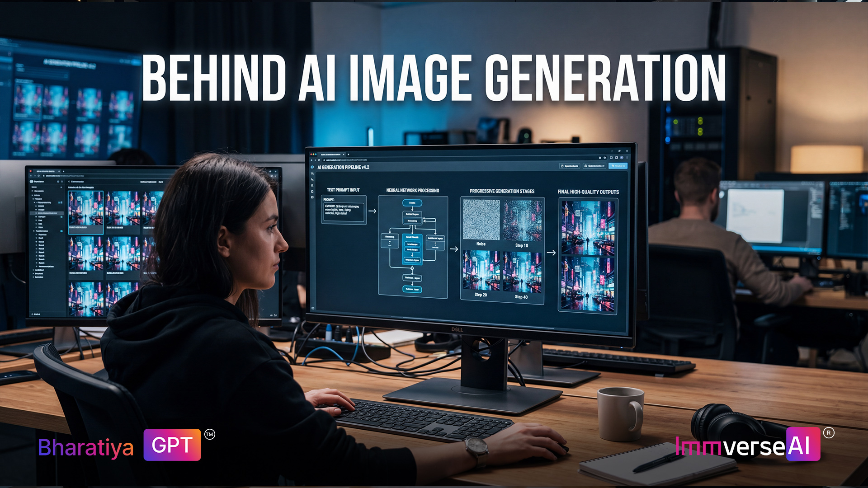
Task: Click highlighted blue center block in flowchart
Action: 412,249
